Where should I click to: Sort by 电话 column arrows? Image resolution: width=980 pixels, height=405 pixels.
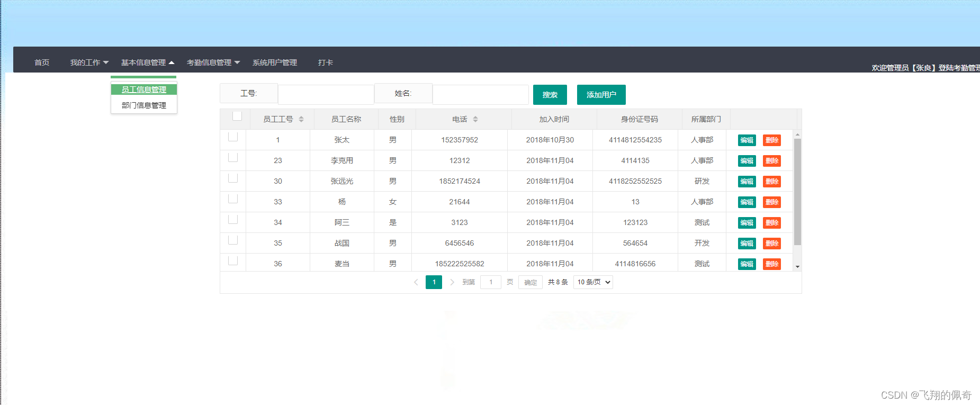pyautogui.click(x=475, y=119)
